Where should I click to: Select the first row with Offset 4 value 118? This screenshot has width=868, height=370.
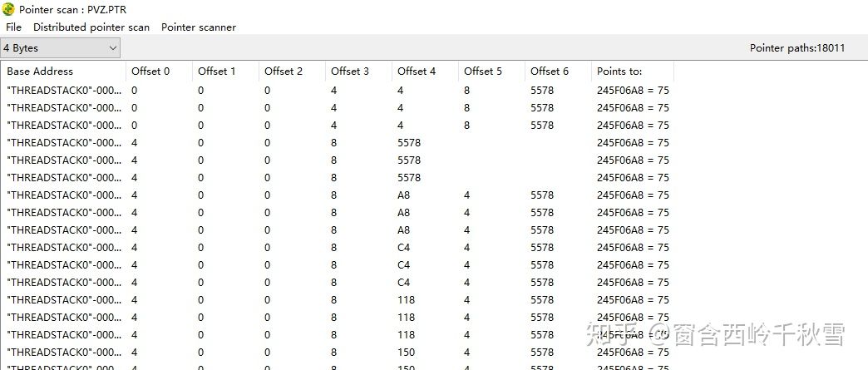pos(338,299)
